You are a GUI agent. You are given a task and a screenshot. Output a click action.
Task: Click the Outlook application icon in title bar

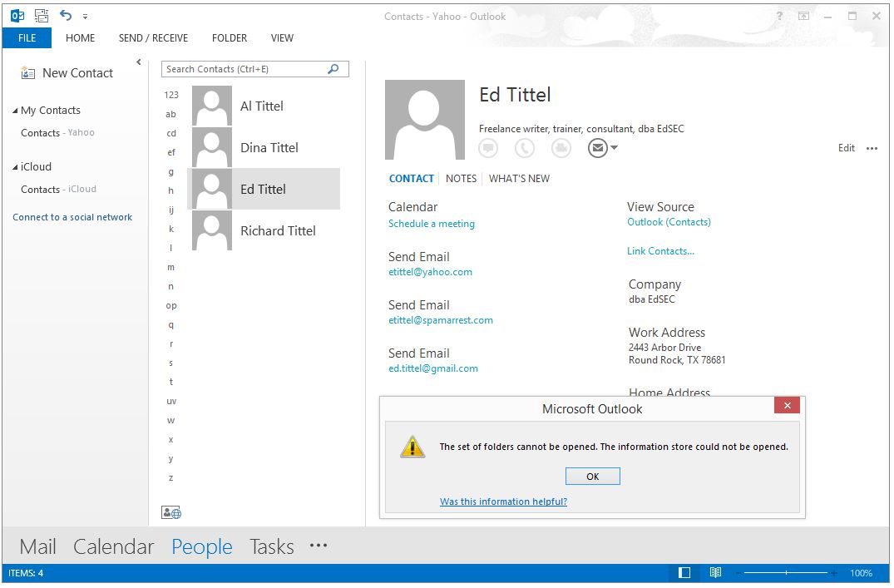click(x=17, y=16)
